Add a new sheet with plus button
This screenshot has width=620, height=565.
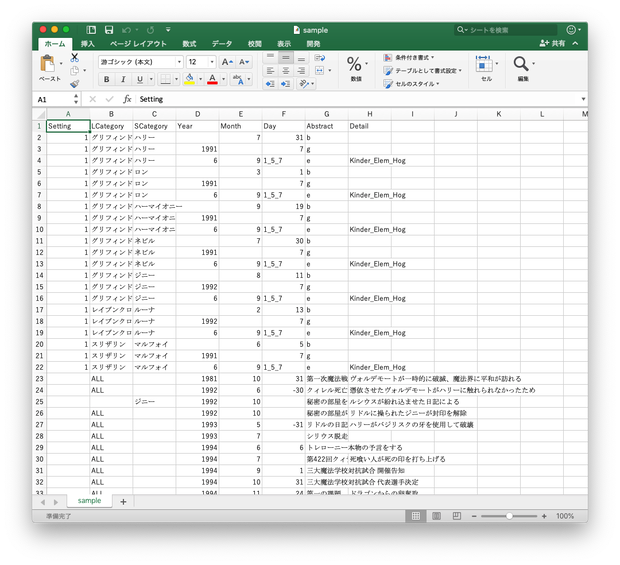(x=123, y=502)
